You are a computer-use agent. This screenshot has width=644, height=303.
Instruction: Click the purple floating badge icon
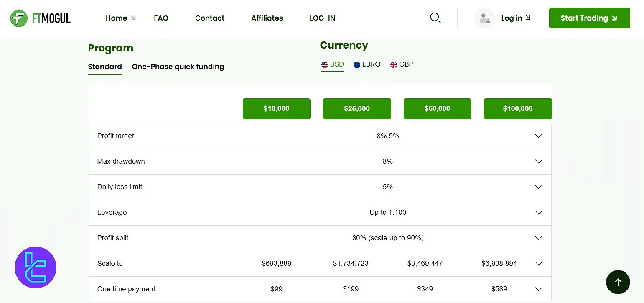click(x=36, y=267)
